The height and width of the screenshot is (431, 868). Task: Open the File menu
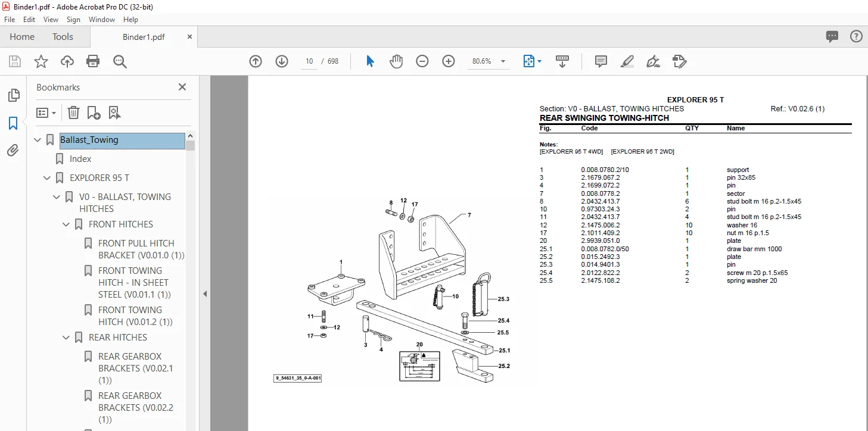click(x=10, y=20)
